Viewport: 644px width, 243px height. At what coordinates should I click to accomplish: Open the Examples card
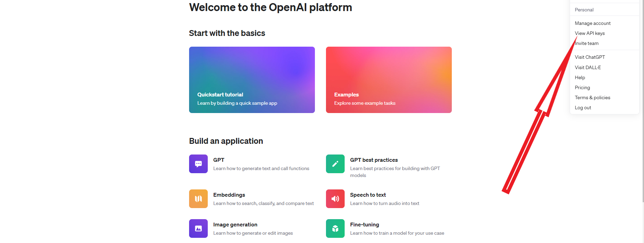click(389, 80)
